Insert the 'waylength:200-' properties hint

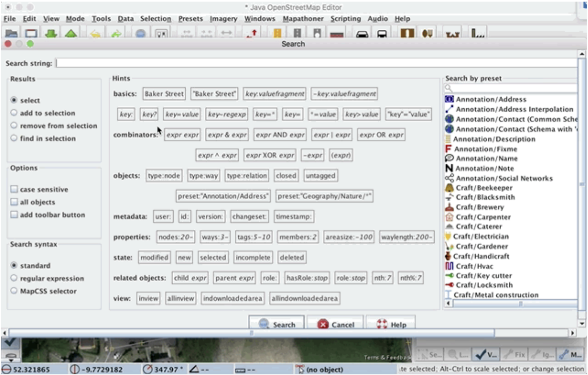click(407, 237)
